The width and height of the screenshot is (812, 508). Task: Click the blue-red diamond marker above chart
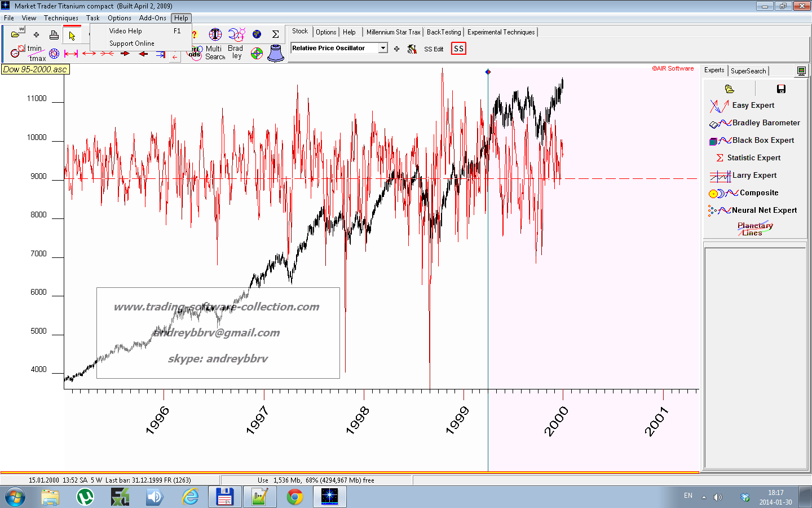(x=488, y=72)
